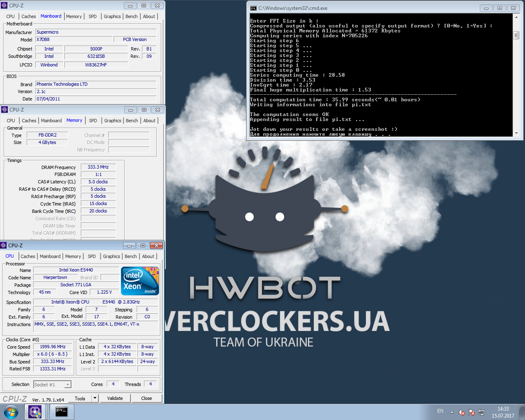Click LPCIO value W83627HF
Viewport: 525px width, 420px height.
click(96, 65)
